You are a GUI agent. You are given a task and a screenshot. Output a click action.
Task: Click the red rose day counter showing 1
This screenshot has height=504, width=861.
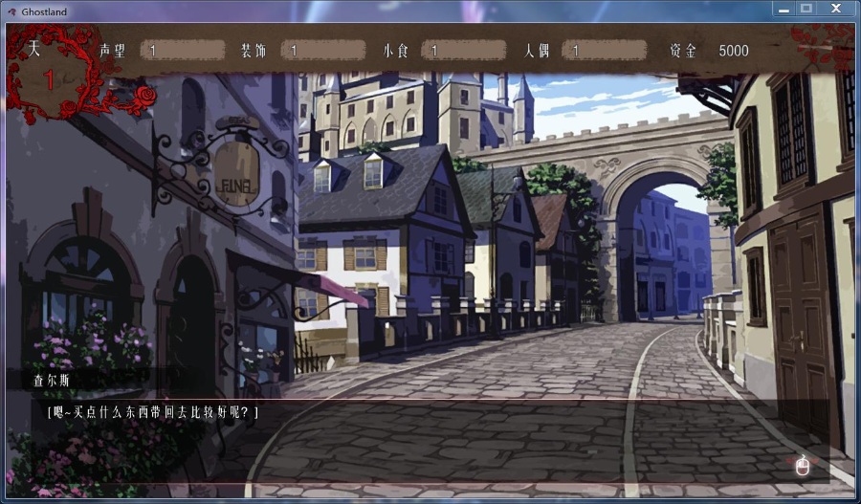click(49, 80)
